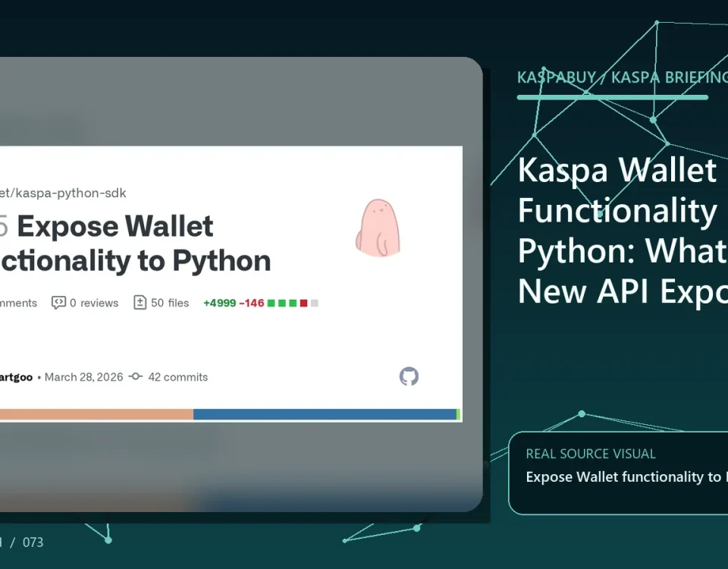Click the '42 commits' text
This screenshot has width=728, height=569.
coord(177,377)
